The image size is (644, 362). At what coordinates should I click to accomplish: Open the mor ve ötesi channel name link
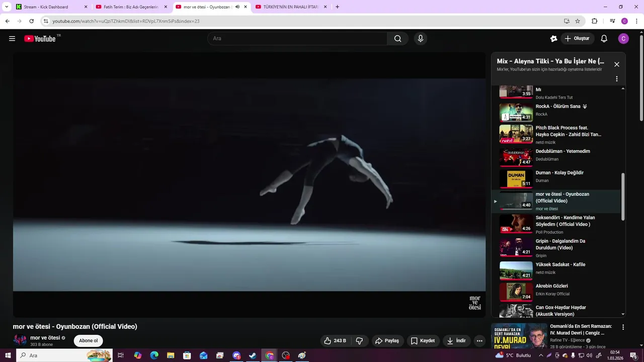[45, 338]
